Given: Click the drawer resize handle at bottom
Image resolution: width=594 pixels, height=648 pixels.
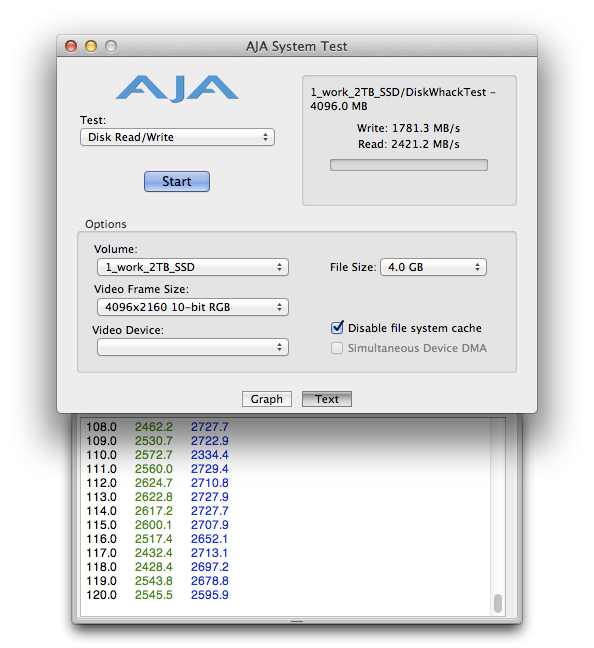Looking at the screenshot, I should (x=297, y=621).
